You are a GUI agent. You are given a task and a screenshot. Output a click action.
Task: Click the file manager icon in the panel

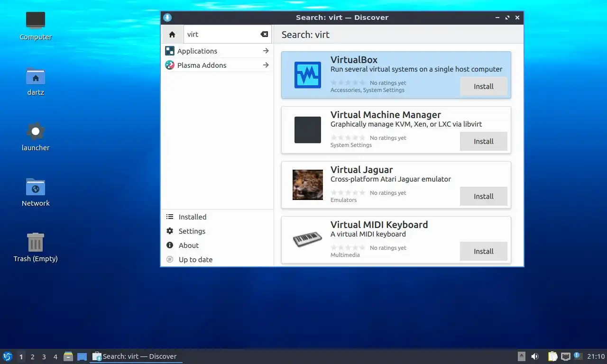coord(68,356)
